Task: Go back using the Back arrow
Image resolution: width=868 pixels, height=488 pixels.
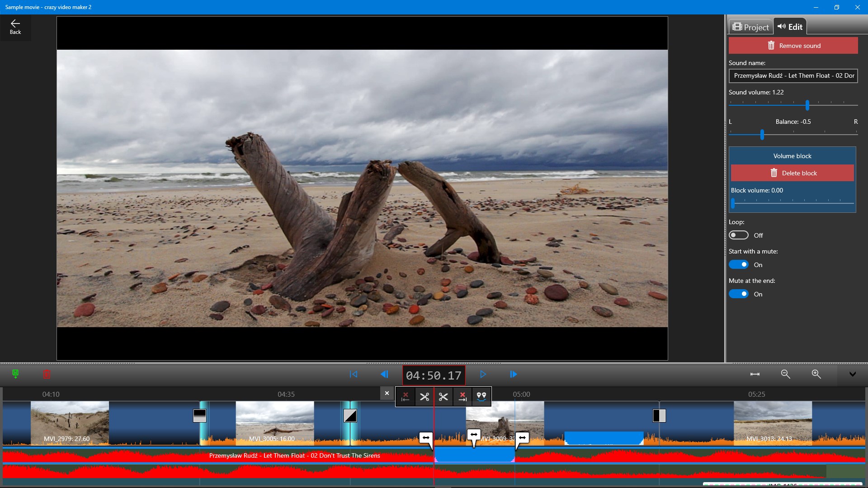Action: point(15,27)
